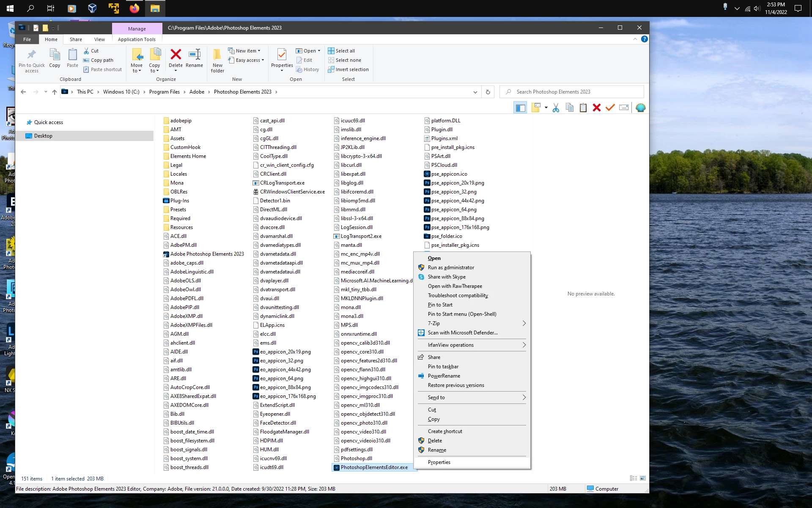Click Select all in the ribbon
Screen dimensions: 812x508
pos(345,51)
